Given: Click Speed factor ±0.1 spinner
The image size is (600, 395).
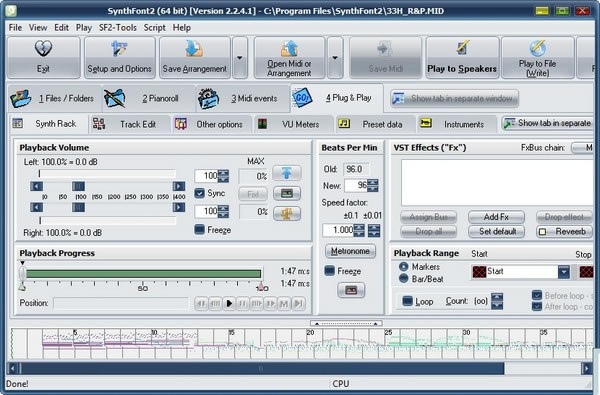Looking at the screenshot, I should pyautogui.click(x=359, y=230).
